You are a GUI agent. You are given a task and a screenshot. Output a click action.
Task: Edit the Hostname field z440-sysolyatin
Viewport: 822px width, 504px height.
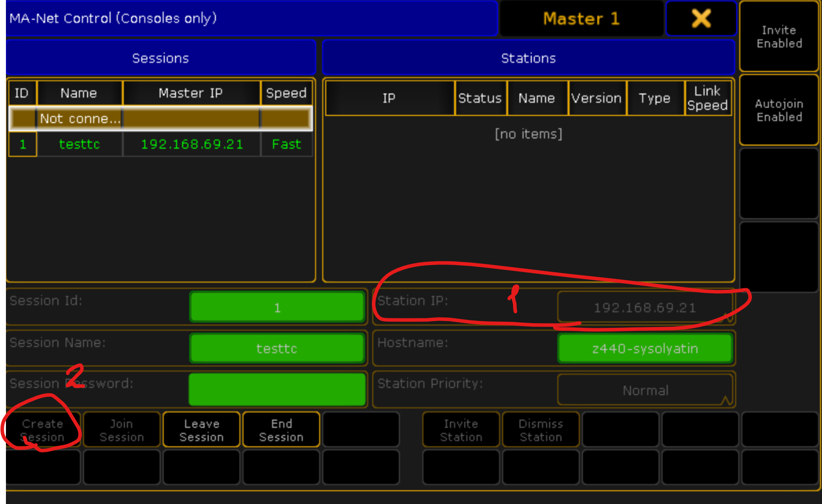(x=645, y=348)
